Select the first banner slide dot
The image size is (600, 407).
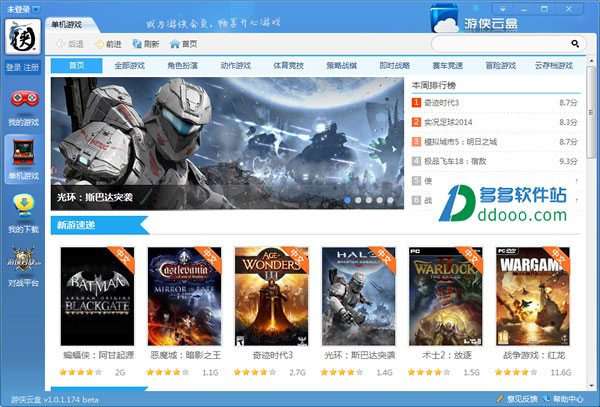tap(347, 200)
